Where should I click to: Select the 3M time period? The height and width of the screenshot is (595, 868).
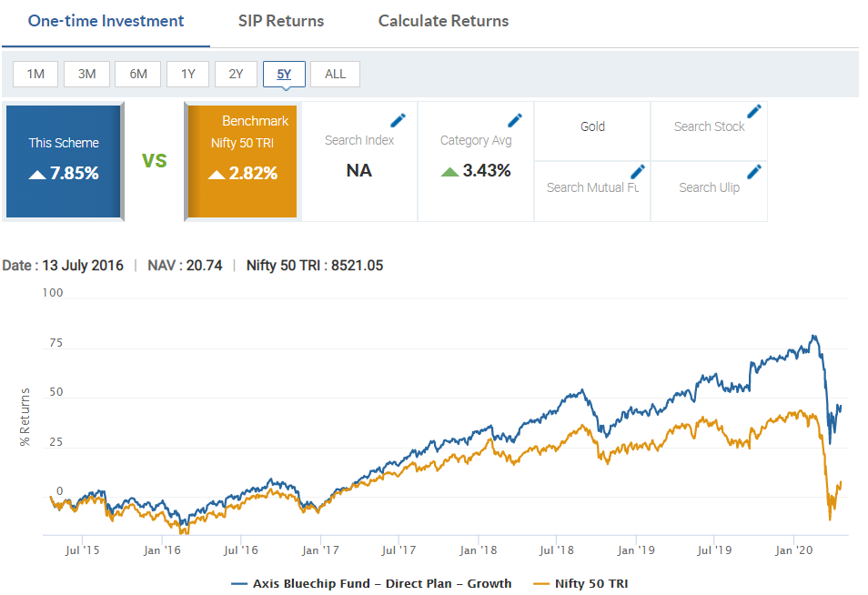pos(87,75)
